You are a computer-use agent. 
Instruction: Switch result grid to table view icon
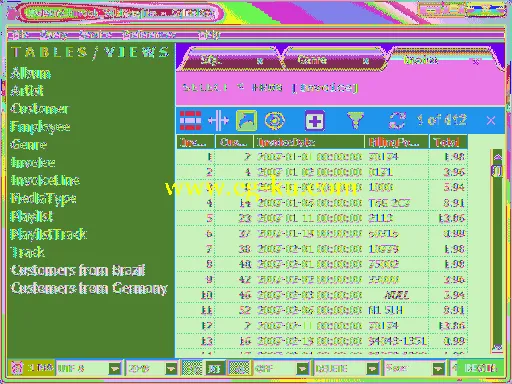(x=190, y=120)
